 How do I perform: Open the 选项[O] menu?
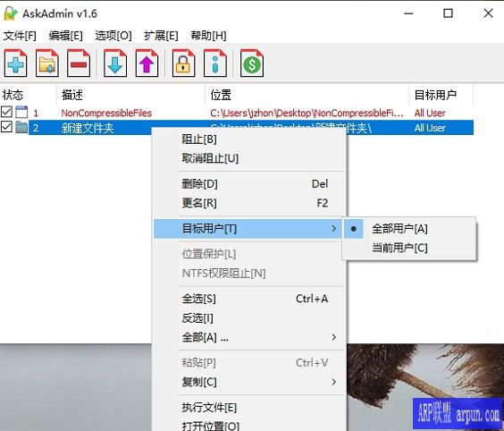click(113, 36)
